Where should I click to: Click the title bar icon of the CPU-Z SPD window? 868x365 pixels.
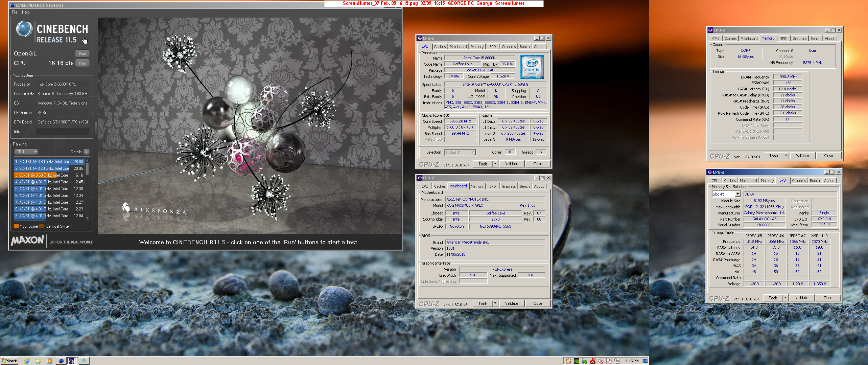click(x=710, y=172)
